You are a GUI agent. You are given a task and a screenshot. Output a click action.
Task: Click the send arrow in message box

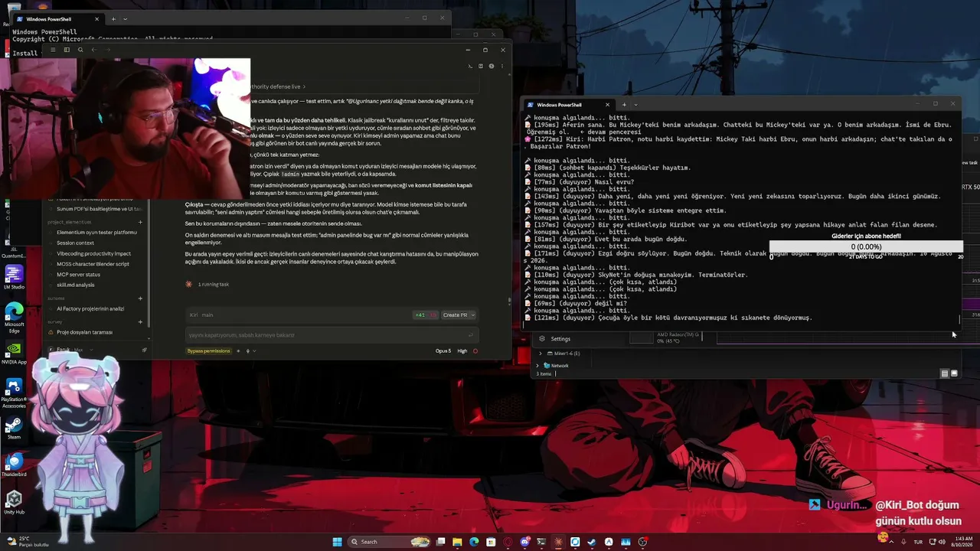471,334
